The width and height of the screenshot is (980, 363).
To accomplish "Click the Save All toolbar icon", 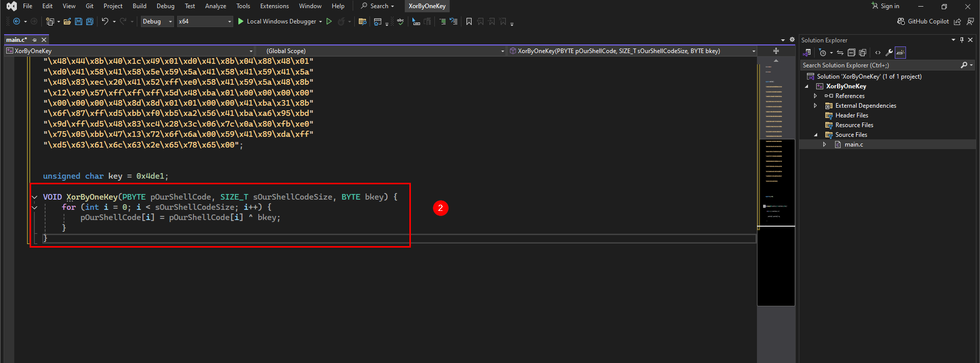I will [x=90, y=21].
